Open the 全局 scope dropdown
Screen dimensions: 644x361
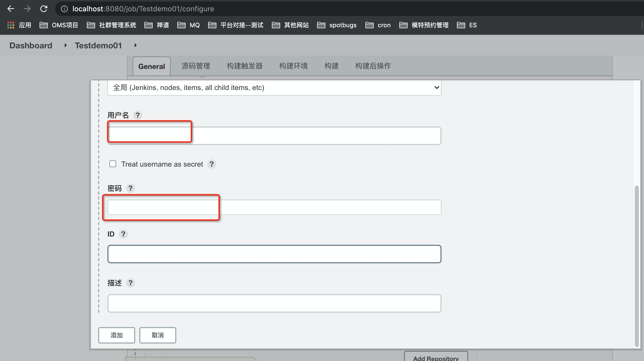274,88
